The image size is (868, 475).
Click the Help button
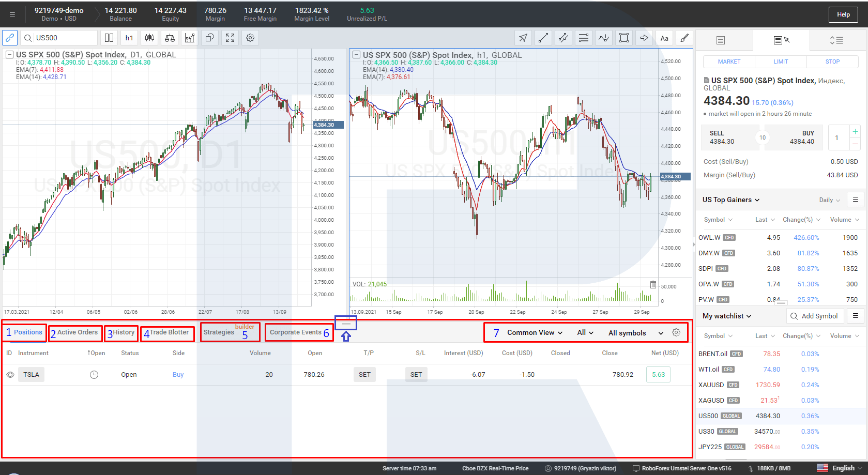point(843,14)
